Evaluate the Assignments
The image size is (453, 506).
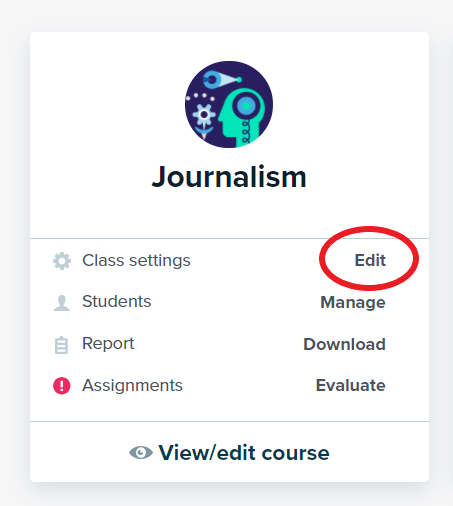click(350, 385)
